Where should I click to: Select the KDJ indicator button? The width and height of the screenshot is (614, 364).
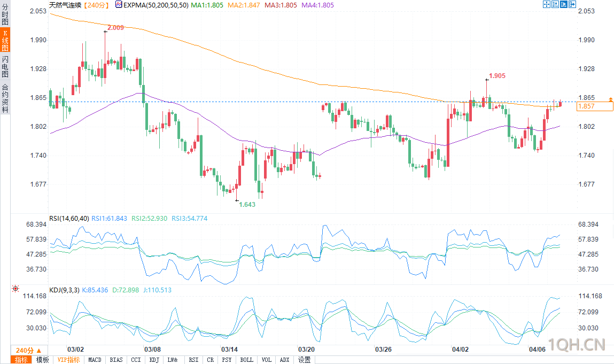(x=154, y=360)
